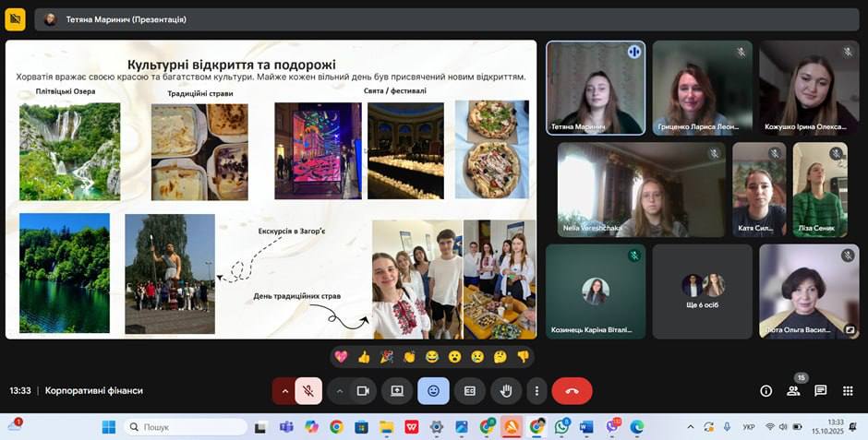Close the emoji reactions panel button
868x440 pixels.
click(433, 391)
